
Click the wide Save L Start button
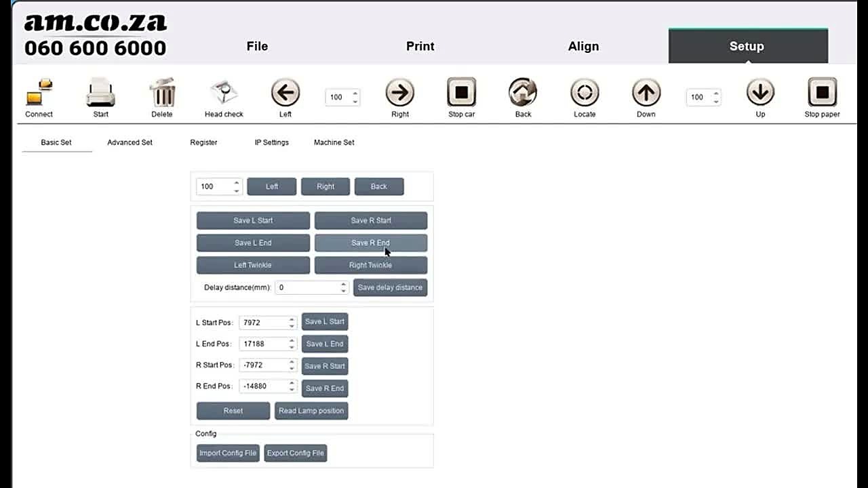pyautogui.click(x=253, y=220)
